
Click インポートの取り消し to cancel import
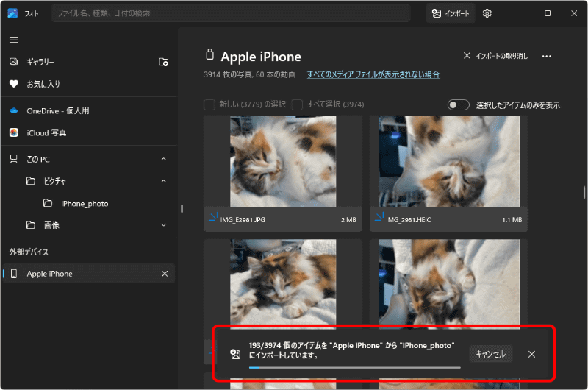pyautogui.click(x=495, y=56)
